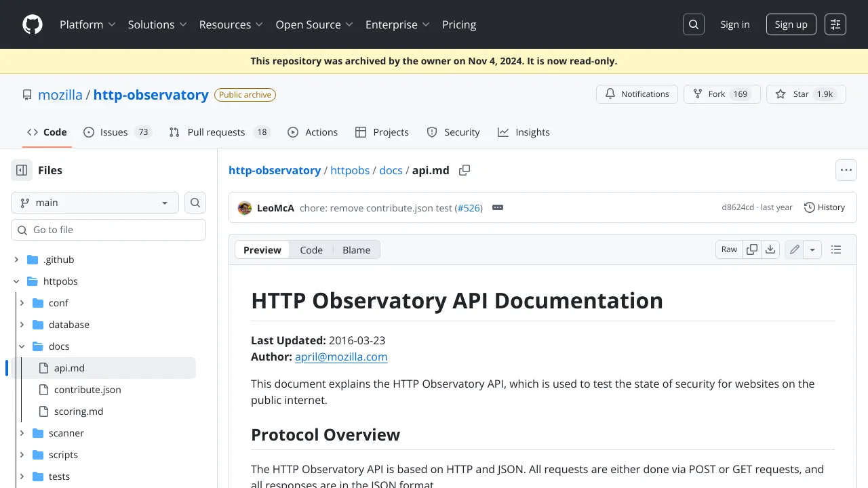The image size is (868, 488).
Task: Expand the conf folder
Action: click(x=22, y=303)
